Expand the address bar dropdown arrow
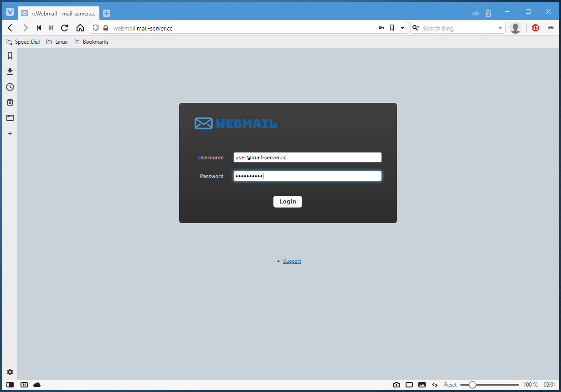This screenshot has height=392, width=561. (402, 28)
